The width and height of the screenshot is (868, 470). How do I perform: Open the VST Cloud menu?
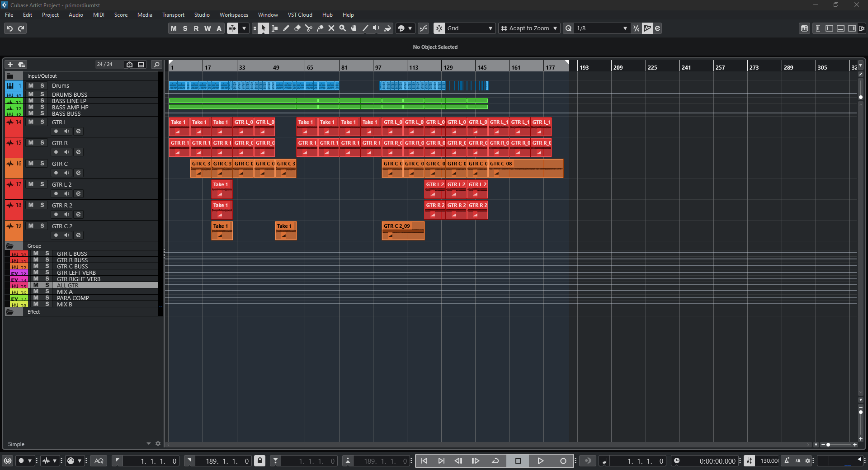(x=300, y=15)
